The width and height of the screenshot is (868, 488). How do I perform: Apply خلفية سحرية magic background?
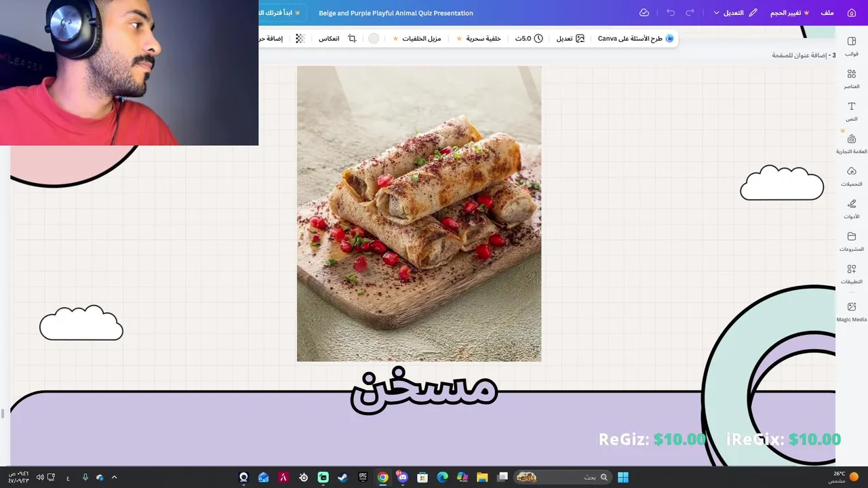(x=479, y=39)
